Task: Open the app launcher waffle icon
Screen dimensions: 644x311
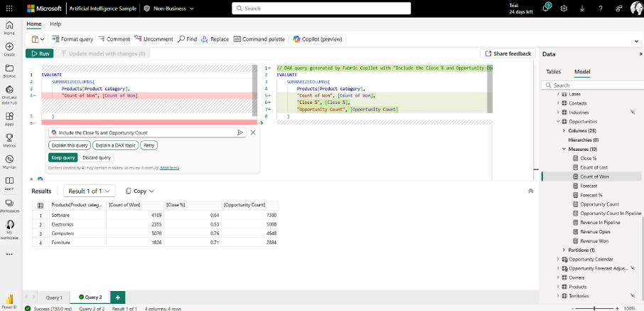Action: coord(9,9)
